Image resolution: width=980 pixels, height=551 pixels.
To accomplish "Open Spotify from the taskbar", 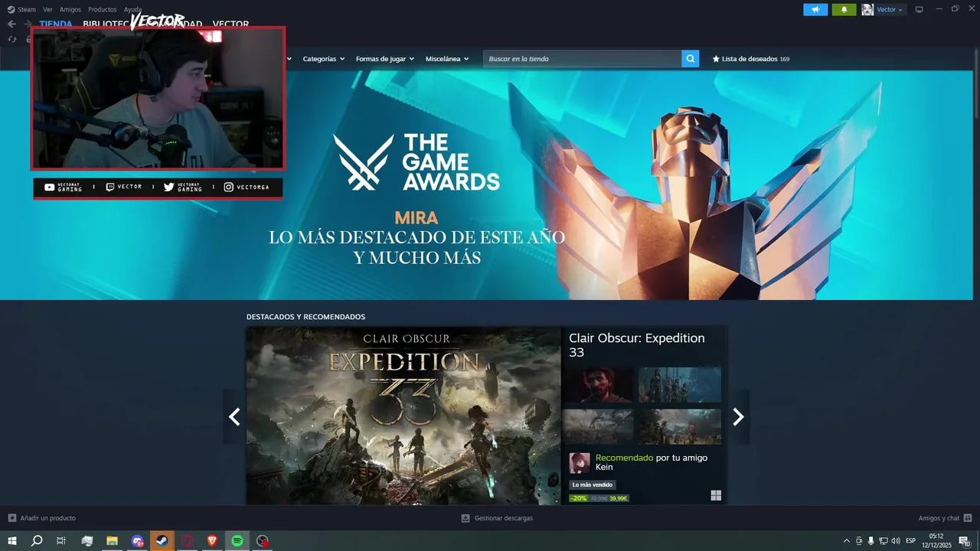I will [x=237, y=541].
